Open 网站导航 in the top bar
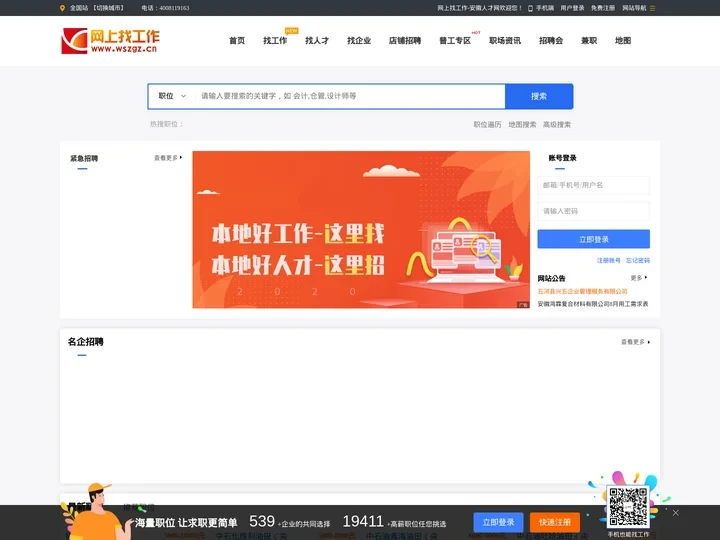Image resolution: width=720 pixels, height=540 pixels. 634,8
